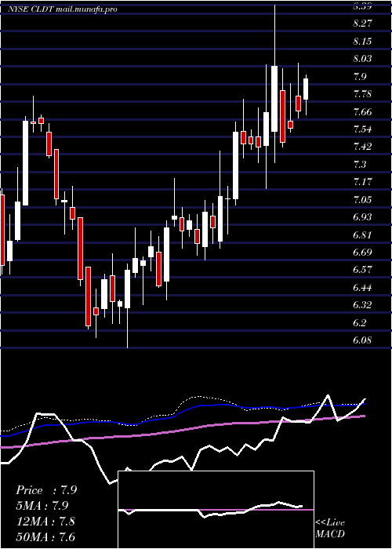Click the 7.17 price axis label
The width and height of the screenshot is (392, 549).
tap(362, 182)
